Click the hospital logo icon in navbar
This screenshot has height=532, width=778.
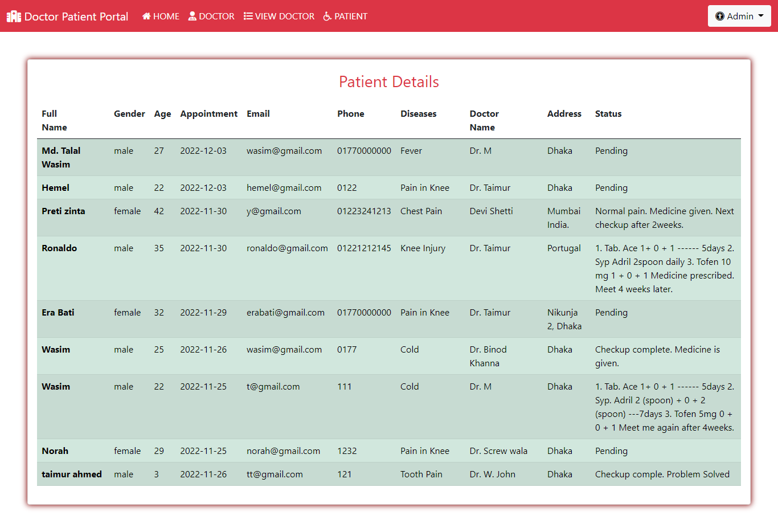pos(14,17)
